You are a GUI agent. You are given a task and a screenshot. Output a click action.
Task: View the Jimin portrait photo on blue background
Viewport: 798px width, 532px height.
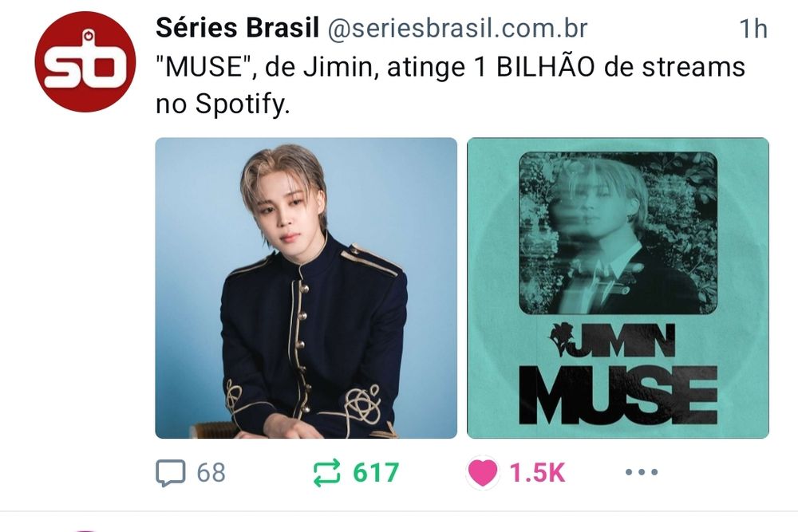pos(306,288)
